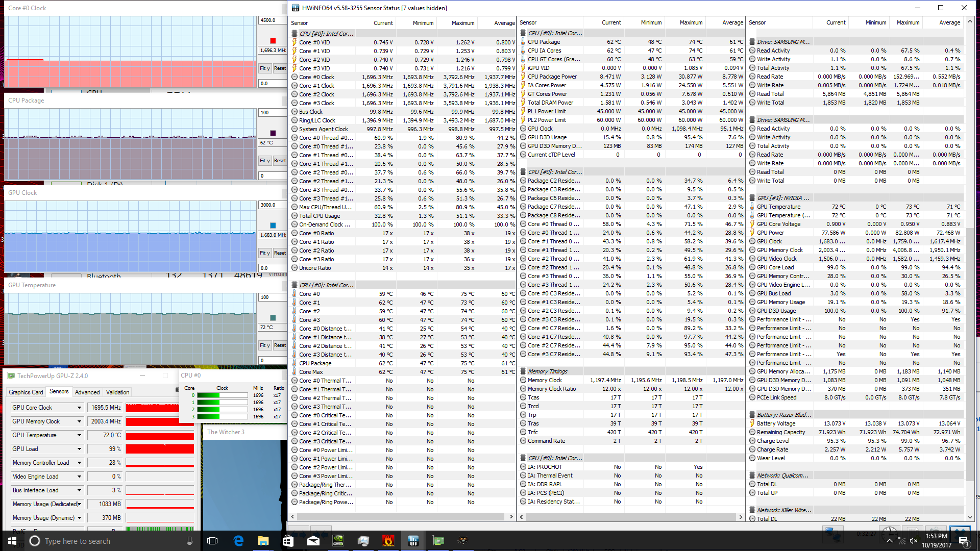The width and height of the screenshot is (980, 551).
Task: Click the clock icon beside Core #0 Clock
Action: point(295,77)
